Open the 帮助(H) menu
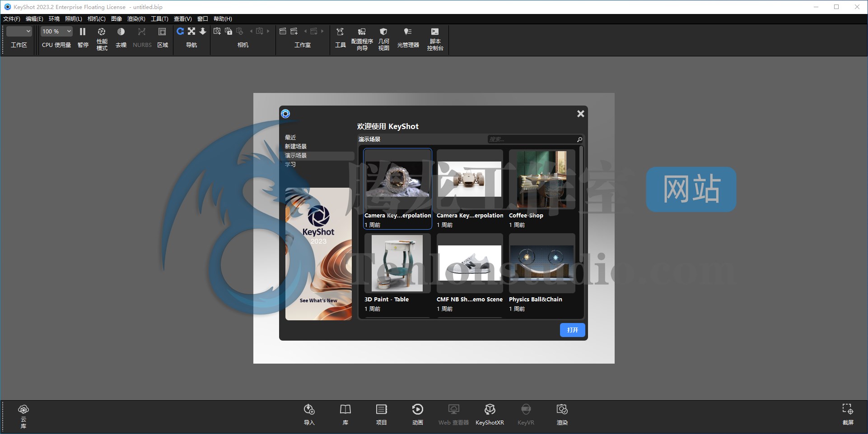Viewport: 868px width, 434px height. 223,19
